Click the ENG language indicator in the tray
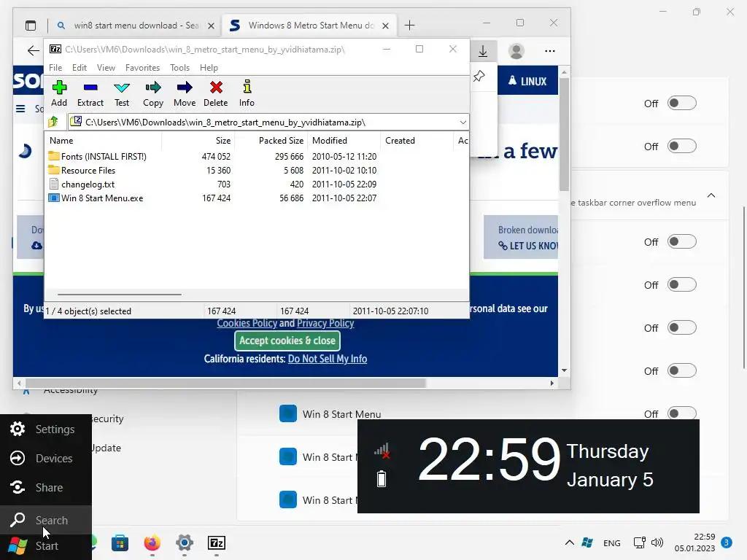The width and height of the screenshot is (747, 560). (612, 542)
